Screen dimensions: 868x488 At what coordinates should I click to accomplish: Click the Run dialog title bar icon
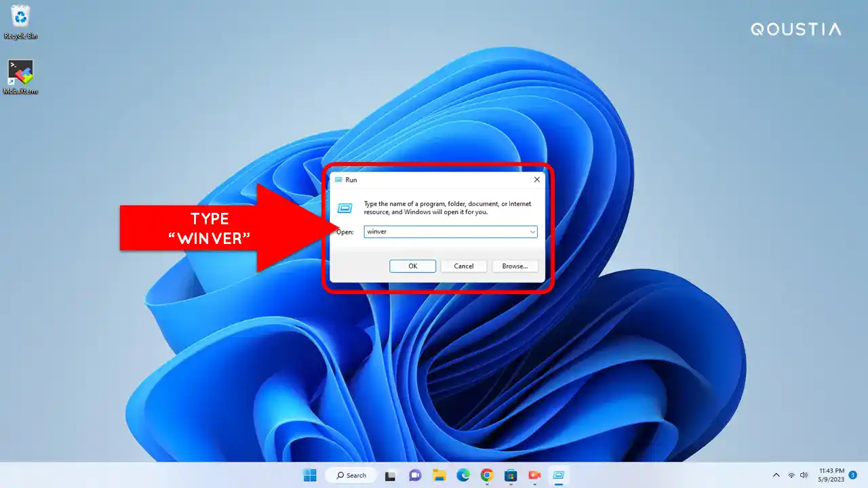pyautogui.click(x=338, y=180)
